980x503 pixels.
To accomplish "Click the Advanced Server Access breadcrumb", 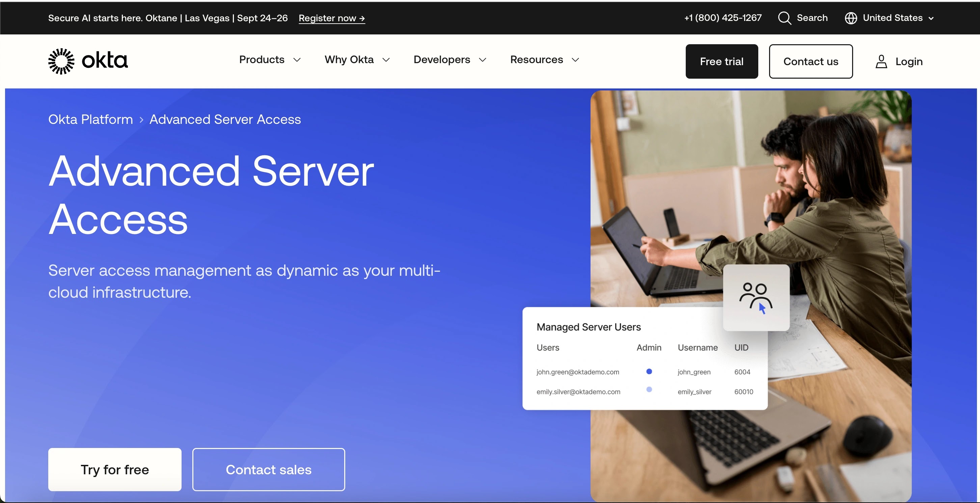I will pyautogui.click(x=225, y=120).
